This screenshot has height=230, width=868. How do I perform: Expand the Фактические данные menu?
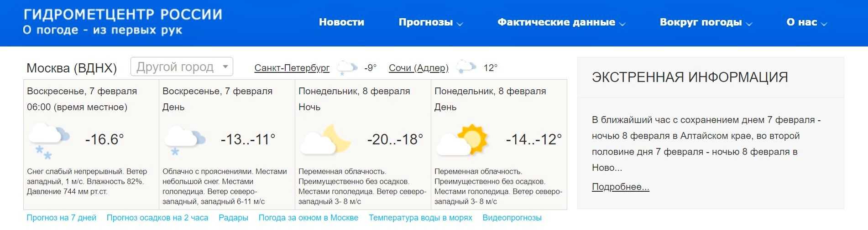tap(561, 22)
